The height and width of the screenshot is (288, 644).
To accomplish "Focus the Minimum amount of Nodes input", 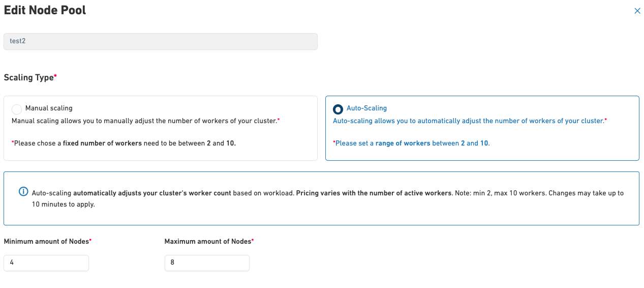I will (46, 263).
